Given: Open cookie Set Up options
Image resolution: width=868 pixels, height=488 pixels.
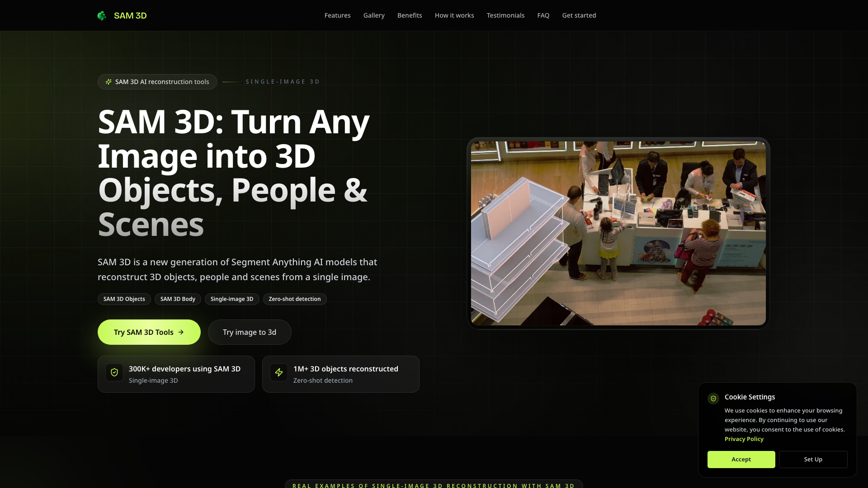Looking at the screenshot, I should click(x=813, y=460).
